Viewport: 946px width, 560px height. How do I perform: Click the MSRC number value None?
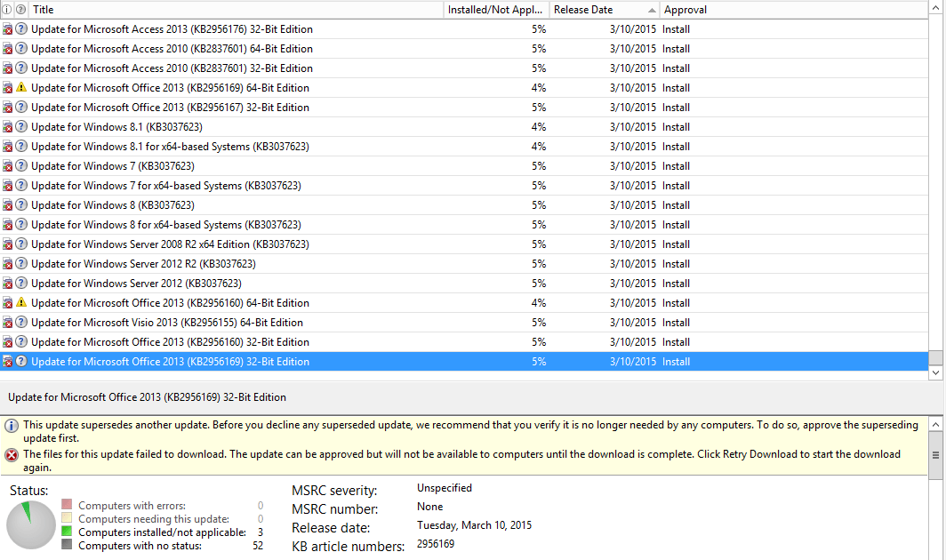coord(430,507)
